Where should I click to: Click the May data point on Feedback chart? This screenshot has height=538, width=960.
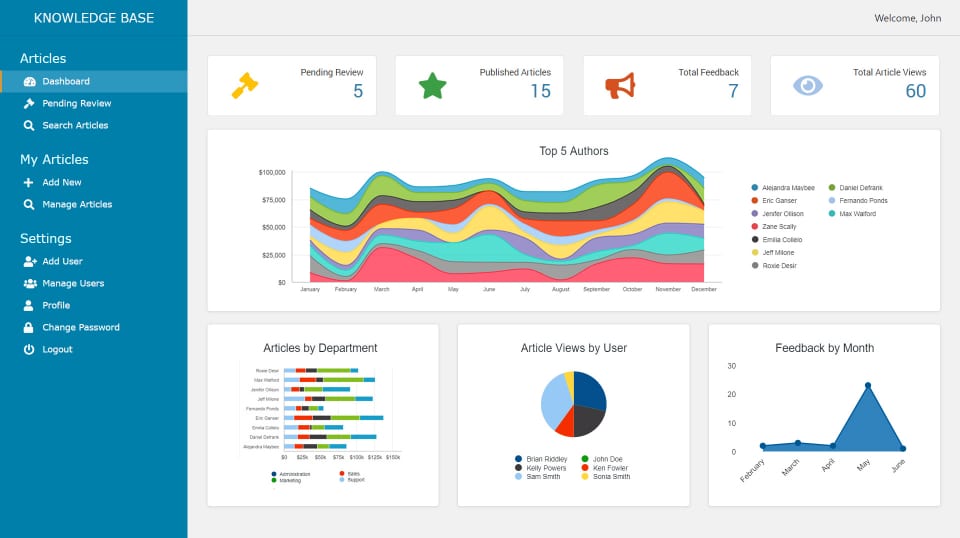click(x=867, y=385)
